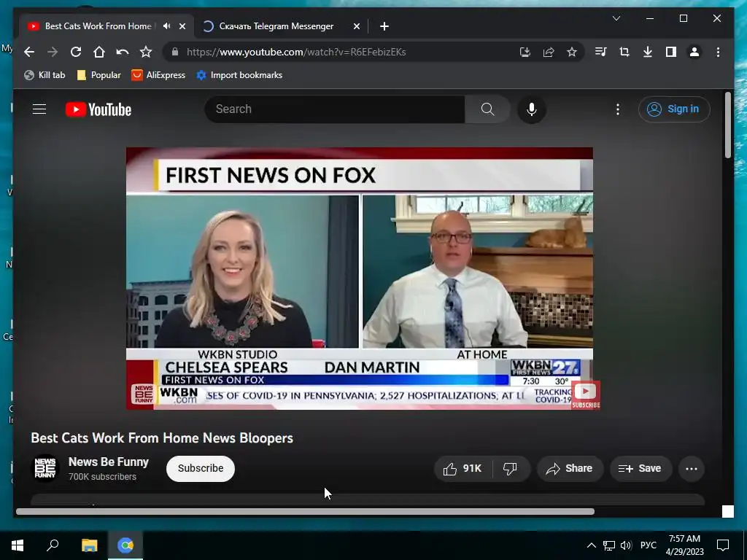Like the video with 91K likes
Image resolution: width=747 pixels, height=560 pixels.
point(462,469)
